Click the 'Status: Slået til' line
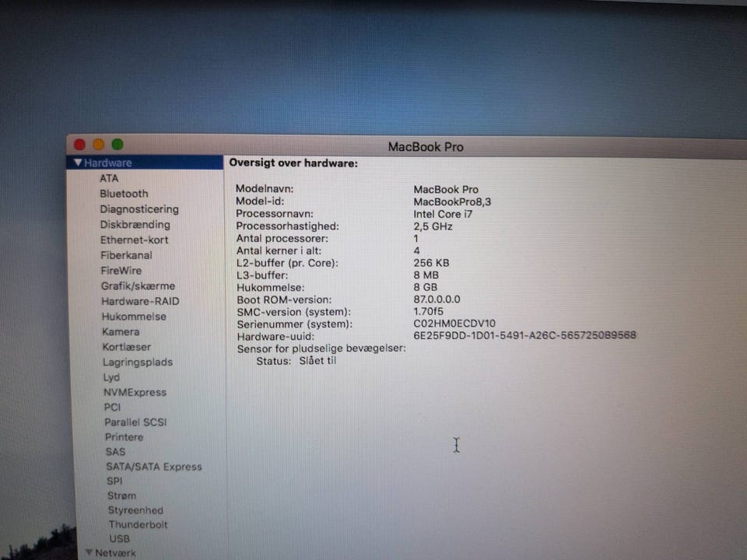 coord(296,361)
